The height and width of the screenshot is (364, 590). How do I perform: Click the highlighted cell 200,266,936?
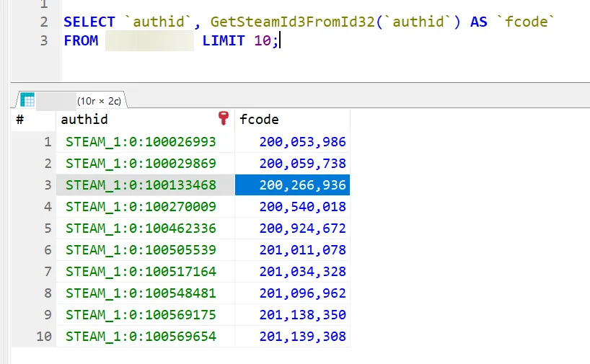click(x=302, y=185)
